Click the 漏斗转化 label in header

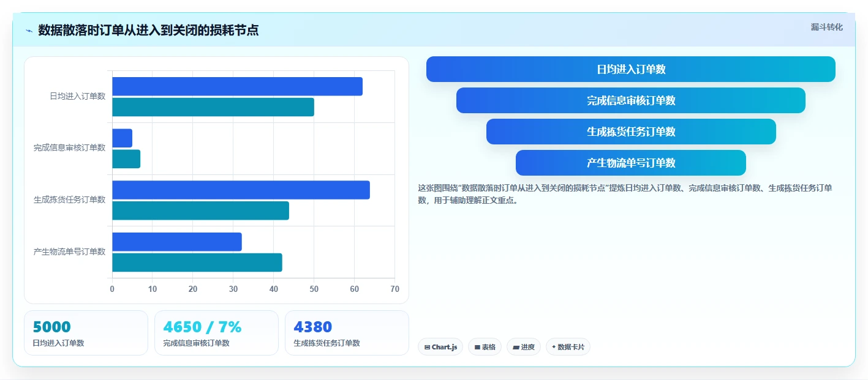[x=826, y=27]
